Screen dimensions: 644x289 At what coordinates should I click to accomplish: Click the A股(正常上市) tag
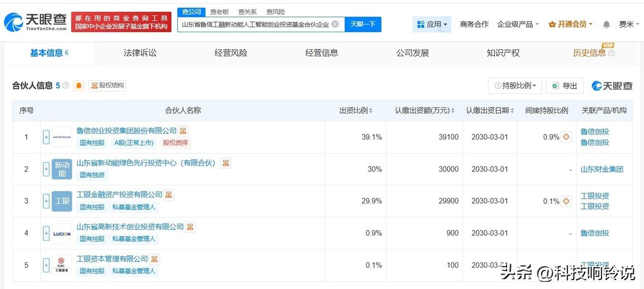pyautogui.click(x=133, y=143)
